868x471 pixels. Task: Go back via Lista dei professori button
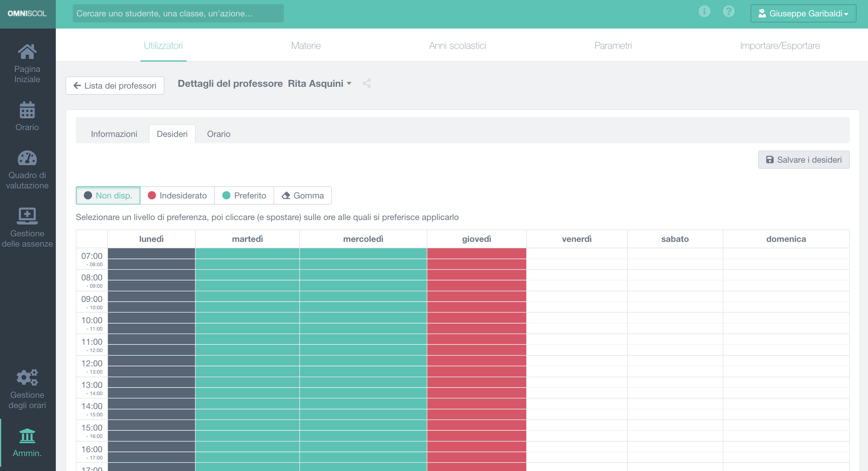pos(115,86)
